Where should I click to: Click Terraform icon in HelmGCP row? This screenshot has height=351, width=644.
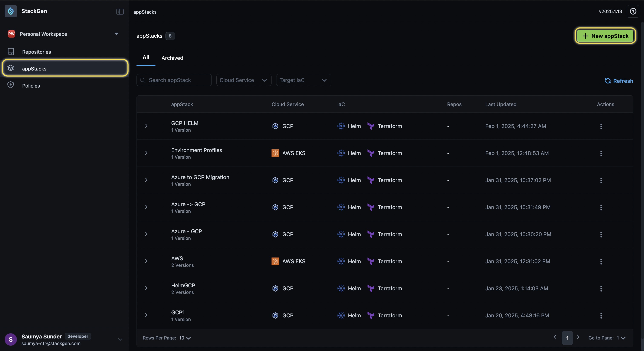coord(371,288)
